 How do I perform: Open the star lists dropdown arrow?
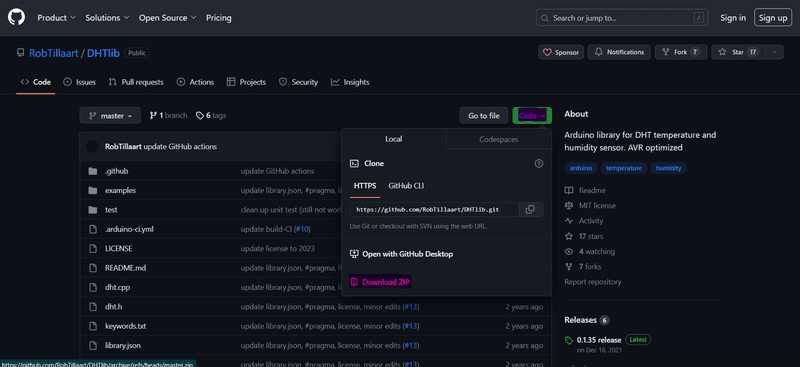coord(775,52)
